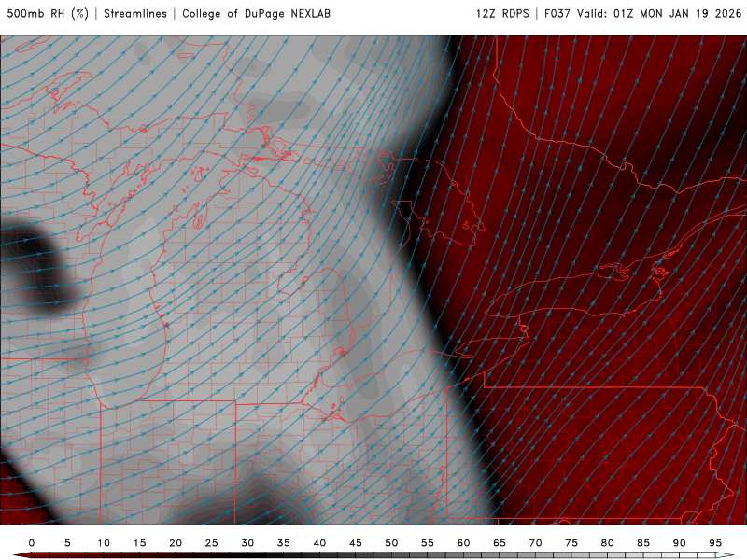747x560 pixels.
Task: Click the 10 value on color scale
Action: coord(104,543)
